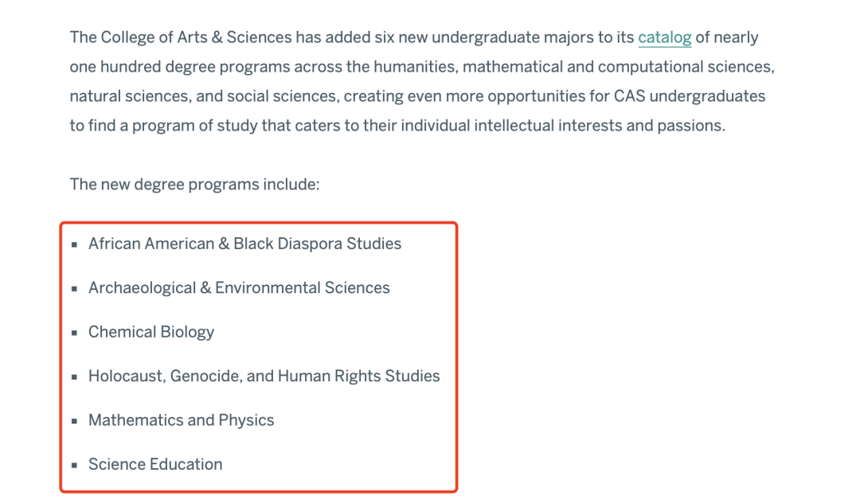Click the bullet next to Chemical Biology
Image resolution: width=860 pixels, height=504 pixels.
click(75, 333)
